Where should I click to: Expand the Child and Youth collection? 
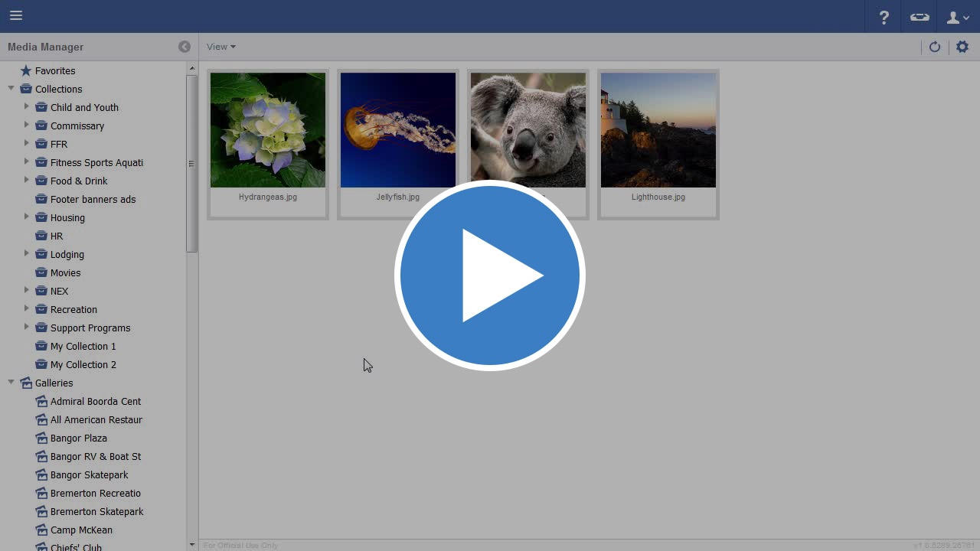pyautogui.click(x=27, y=107)
